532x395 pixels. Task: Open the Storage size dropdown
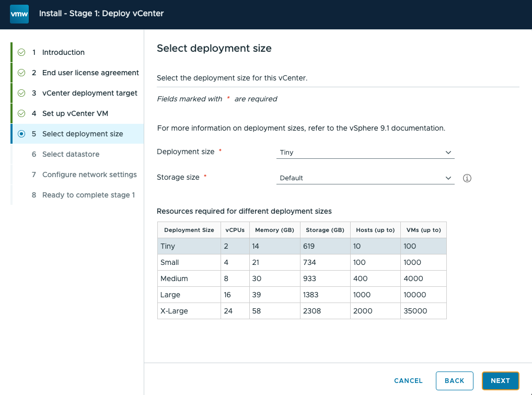[365, 178]
